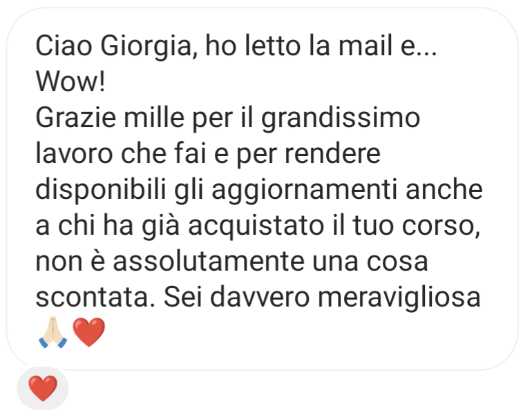The image size is (532, 415).
Task: Click the word "Ciao" at the message start
Action: coord(64,46)
